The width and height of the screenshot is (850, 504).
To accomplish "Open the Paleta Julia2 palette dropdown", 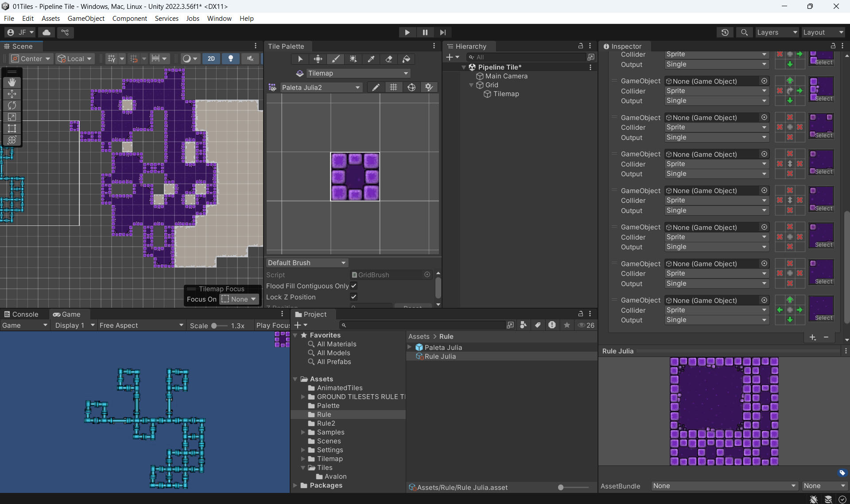I will 320,88.
